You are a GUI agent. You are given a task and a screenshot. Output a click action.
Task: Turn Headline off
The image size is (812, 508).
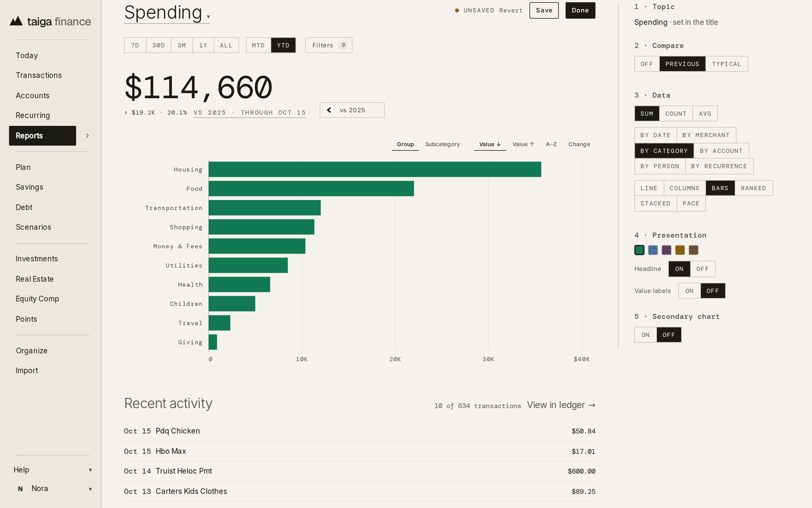(703, 269)
